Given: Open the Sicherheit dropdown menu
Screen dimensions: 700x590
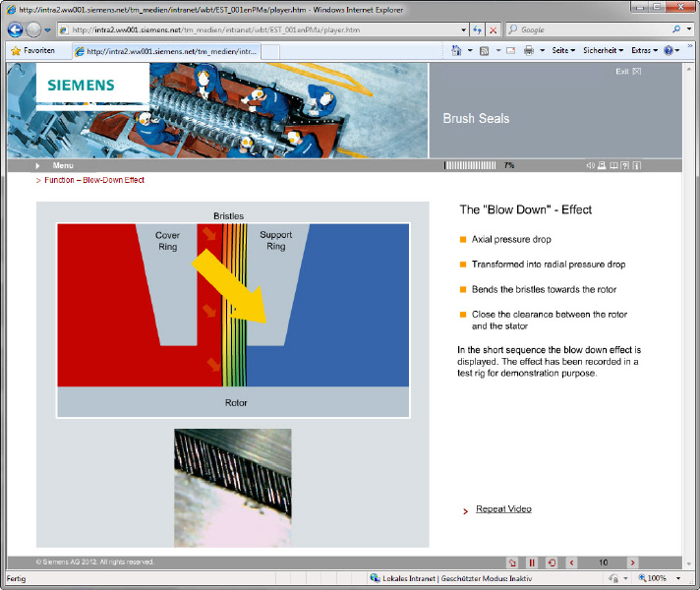Looking at the screenshot, I should (x=603, y=50).
